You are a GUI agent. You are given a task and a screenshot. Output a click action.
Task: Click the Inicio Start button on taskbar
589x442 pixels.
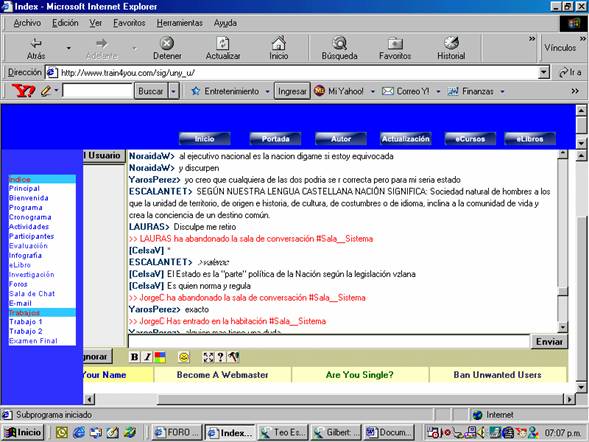[x=23, y=432]
